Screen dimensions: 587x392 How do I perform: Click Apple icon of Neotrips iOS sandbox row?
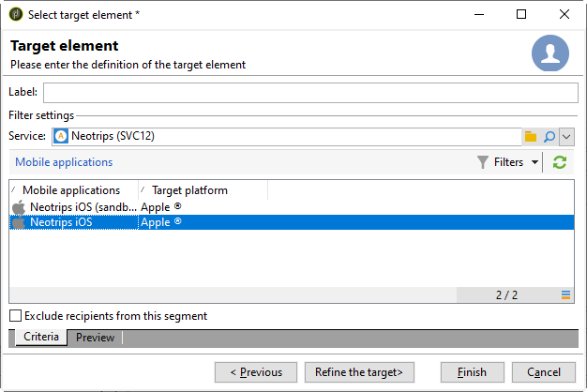pyautogui.click(x=19, y=207)
